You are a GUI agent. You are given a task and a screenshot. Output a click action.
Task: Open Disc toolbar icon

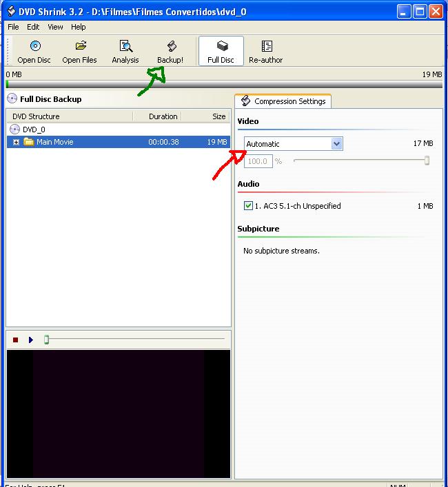[x=35, y=46]
